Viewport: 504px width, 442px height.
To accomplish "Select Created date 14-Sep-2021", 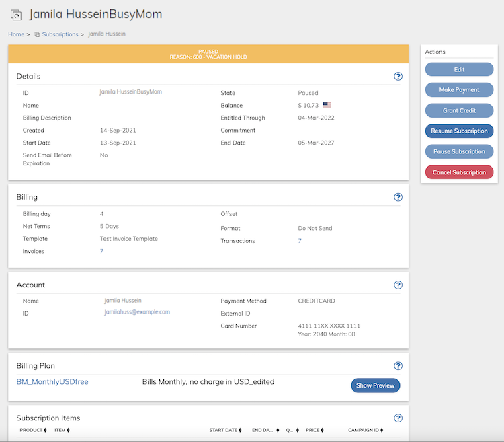I will tap(118, 131).
